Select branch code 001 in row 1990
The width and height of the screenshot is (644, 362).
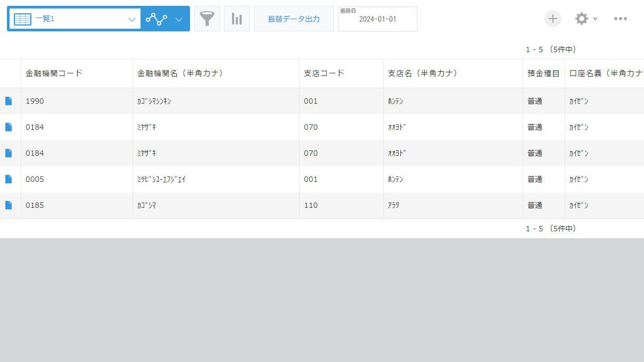[x=341, y=101]
